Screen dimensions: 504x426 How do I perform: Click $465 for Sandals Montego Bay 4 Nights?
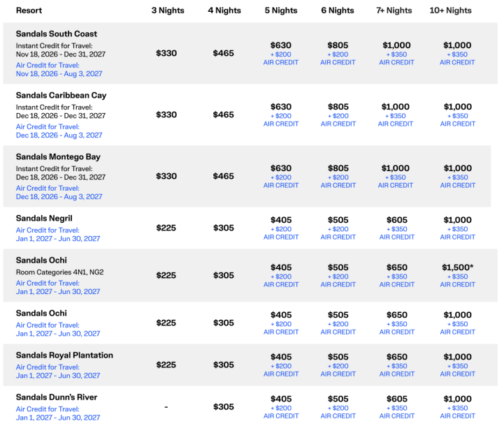224,176
